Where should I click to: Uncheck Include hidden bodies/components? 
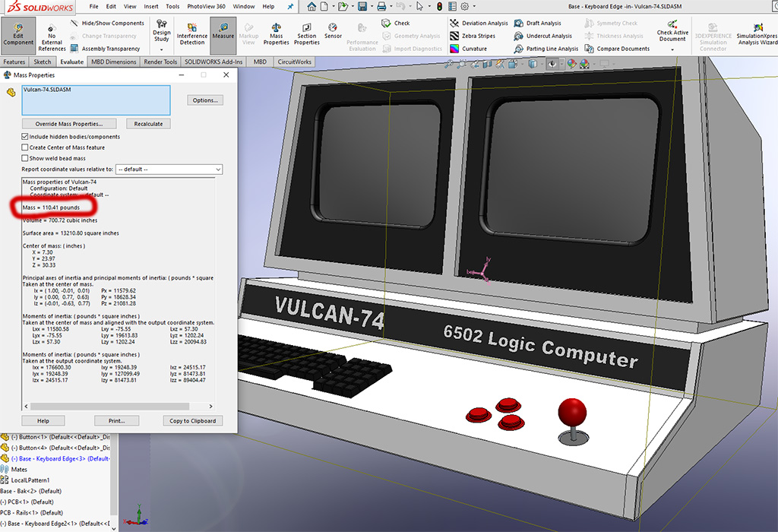click(x=25, y=137)
